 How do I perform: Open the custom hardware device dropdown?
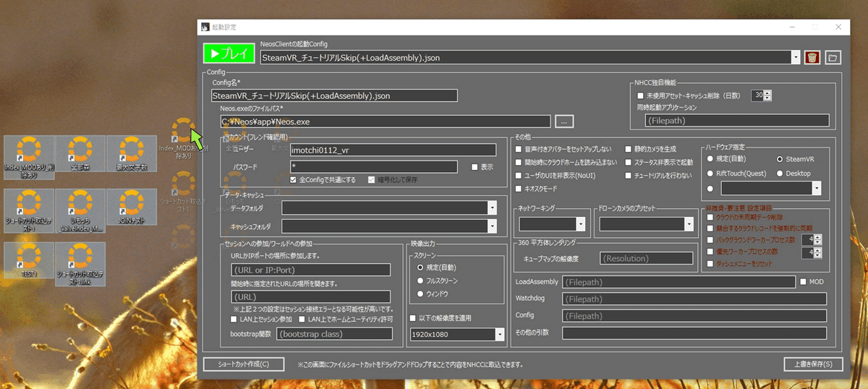click(x=817, y=188)
